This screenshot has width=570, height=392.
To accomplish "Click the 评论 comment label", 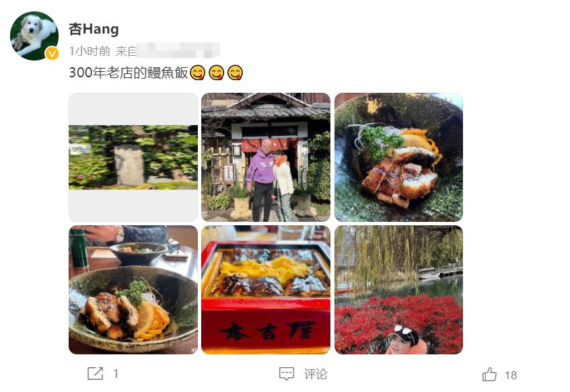I will 316,374.
